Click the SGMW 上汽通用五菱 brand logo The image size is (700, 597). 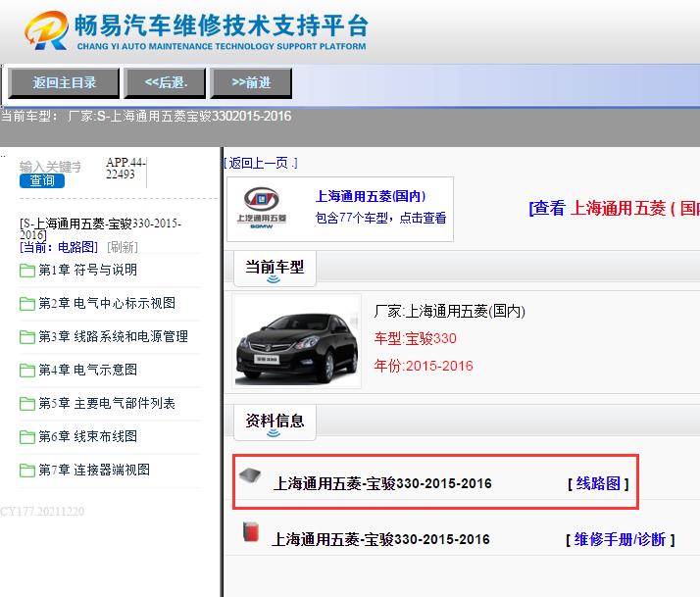click(261, 208)
